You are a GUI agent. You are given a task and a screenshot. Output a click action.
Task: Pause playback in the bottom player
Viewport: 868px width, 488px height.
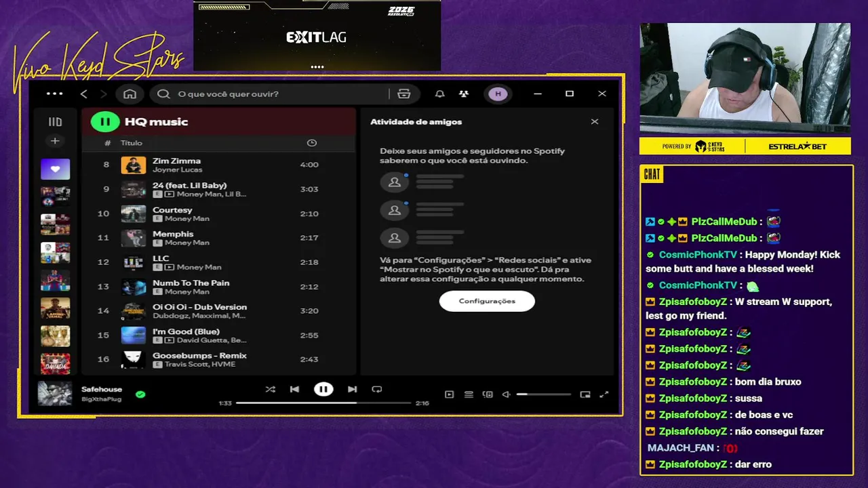click(x=323, y=389)
